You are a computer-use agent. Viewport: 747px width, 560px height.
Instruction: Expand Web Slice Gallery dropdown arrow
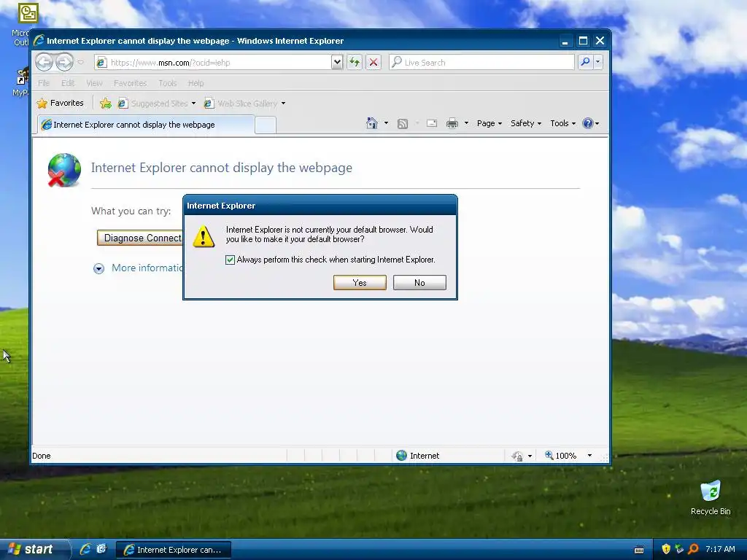coord(284,104)
